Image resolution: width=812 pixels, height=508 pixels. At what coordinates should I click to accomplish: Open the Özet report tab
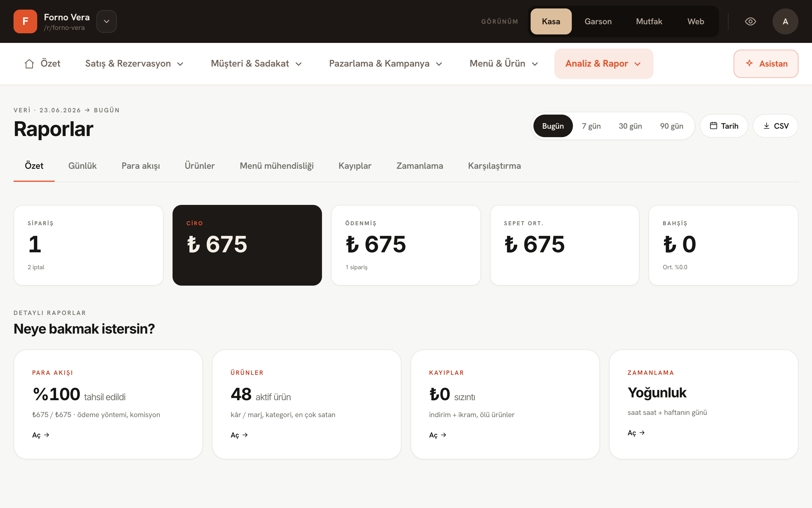tap(34, 166)
